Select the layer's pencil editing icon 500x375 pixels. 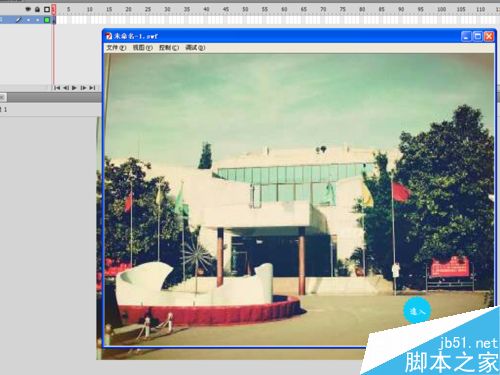pyautogui.click(x=19, y=20)
